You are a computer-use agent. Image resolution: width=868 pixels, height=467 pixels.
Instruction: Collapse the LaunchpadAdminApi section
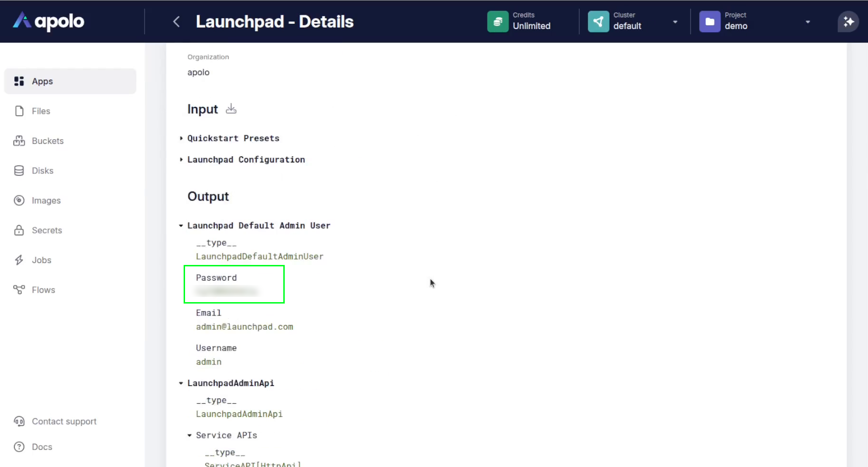(181, 383)
